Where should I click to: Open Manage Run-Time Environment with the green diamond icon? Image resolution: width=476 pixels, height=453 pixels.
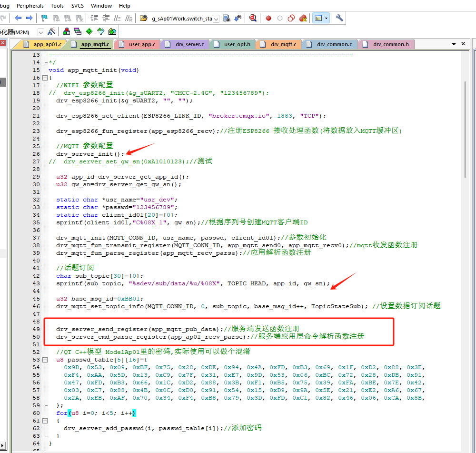coord(89,31)
